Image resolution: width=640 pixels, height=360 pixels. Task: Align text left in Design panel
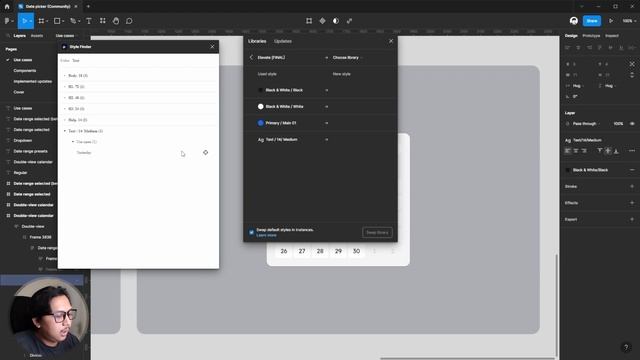pyautogui.click(x=567, y=151)
